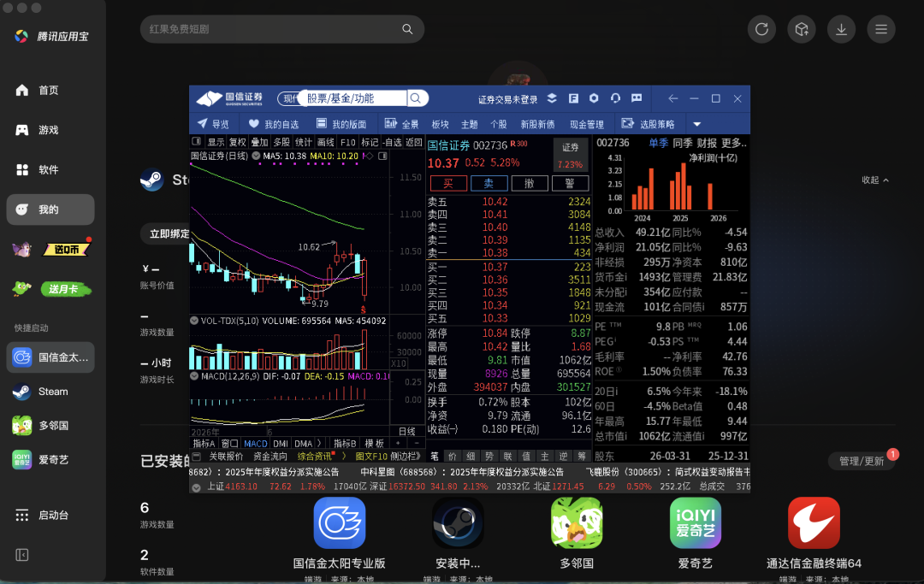
Task: Go back with the Guosen left arrow
Action: pyautogui.click(x=673, y=98)
